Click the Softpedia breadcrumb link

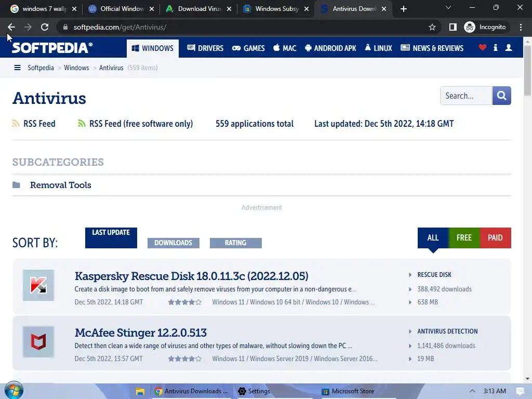[41, 68]
